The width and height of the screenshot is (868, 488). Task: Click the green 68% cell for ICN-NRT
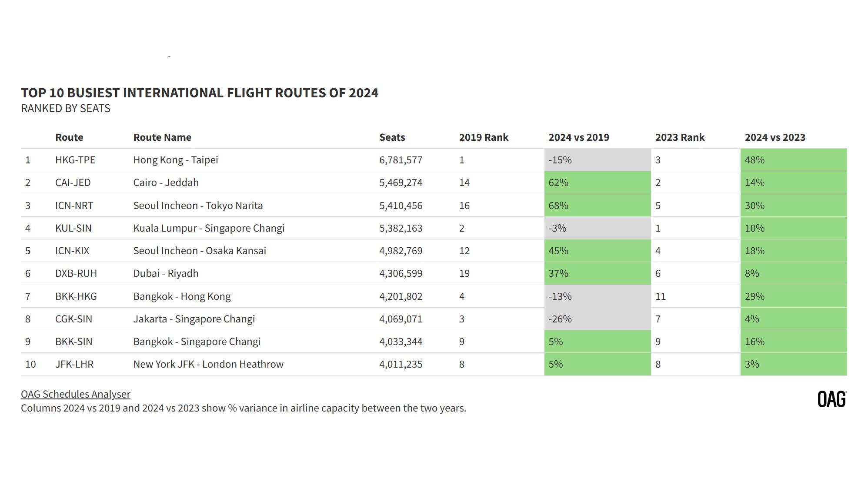tap(598, 205)
